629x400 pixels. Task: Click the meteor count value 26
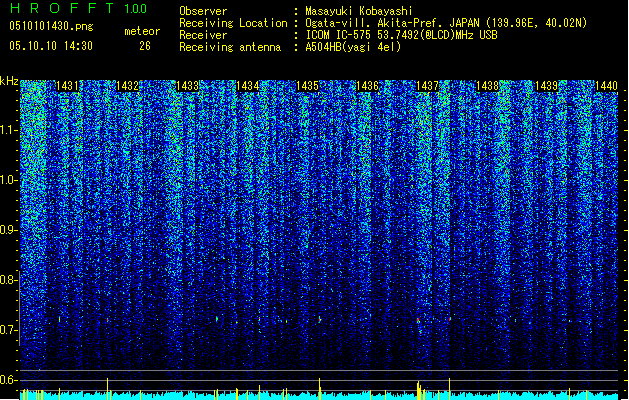pos(145,46)
